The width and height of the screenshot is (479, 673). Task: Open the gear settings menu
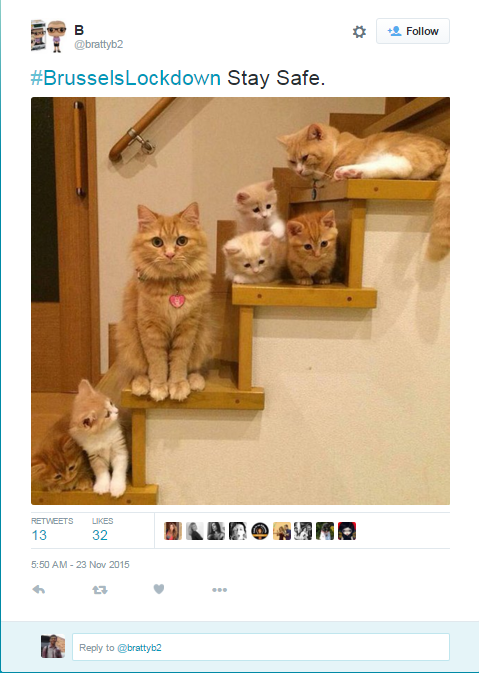point(359,31)
